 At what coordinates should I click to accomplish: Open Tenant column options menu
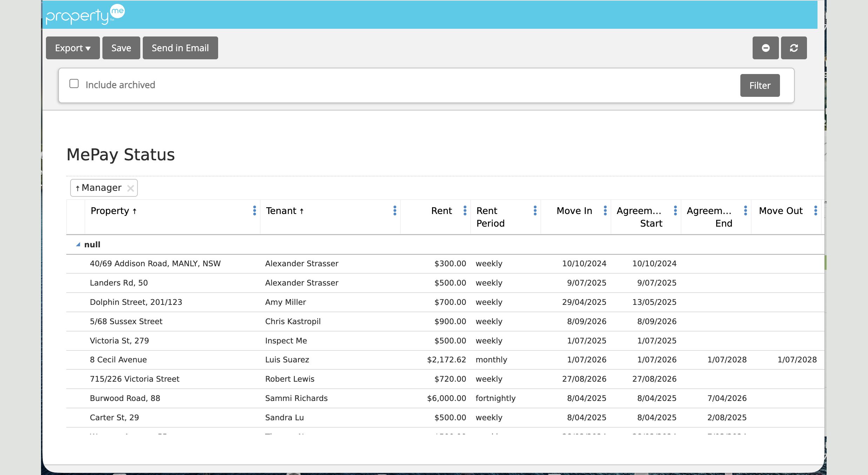click(395, 210)
